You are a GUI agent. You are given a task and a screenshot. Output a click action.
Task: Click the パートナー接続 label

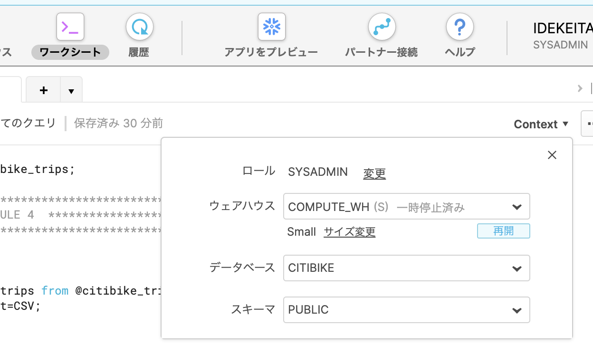(381, 52)
